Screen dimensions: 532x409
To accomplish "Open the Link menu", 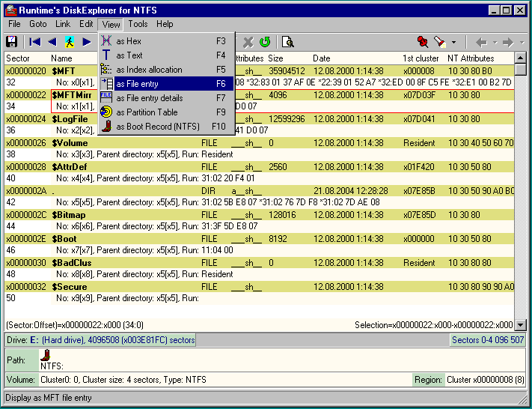I will click(x=63, y=24).
